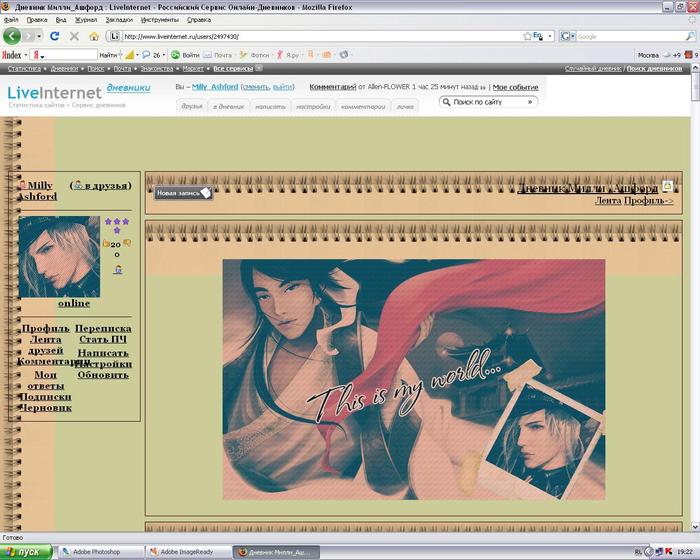Click the yellow icon beside the diary title
The width and height of the screenshot is (700, 560).
pyautogui.click(x=667, y=186)
